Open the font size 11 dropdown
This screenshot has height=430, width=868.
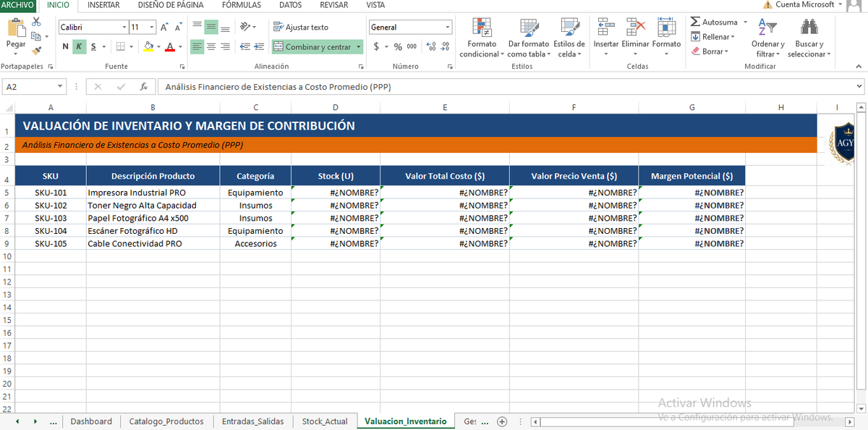tap(151, 27)
